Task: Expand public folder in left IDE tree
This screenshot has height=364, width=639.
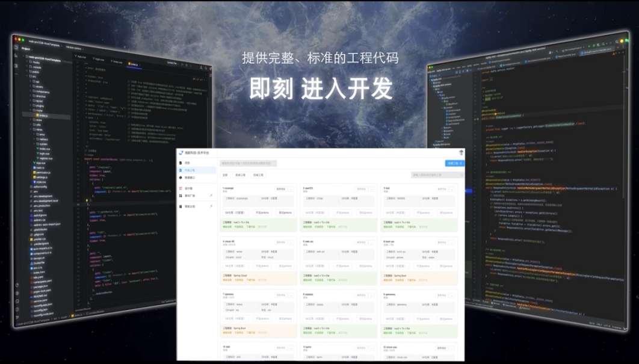Action: (28, 71)
